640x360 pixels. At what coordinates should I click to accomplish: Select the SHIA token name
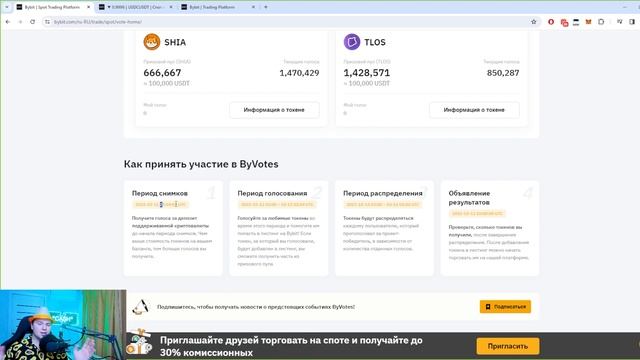[175, 42]
